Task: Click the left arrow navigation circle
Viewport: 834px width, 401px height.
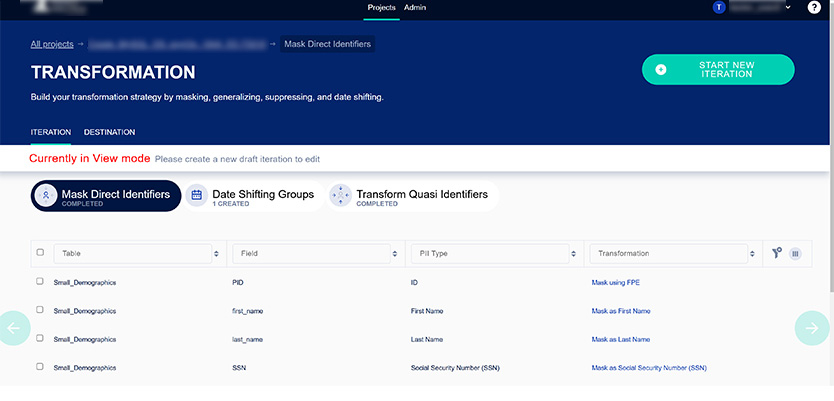Action: click(14, 328)
